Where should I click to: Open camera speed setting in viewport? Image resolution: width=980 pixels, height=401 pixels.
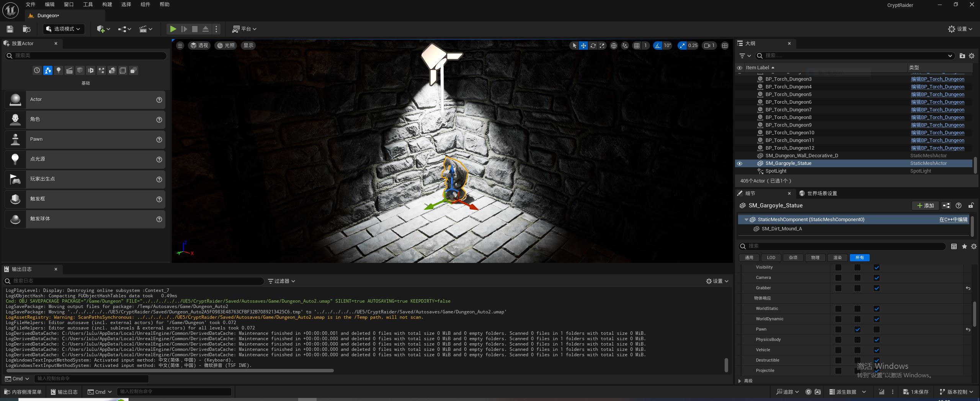pyautogui.click(x=709, y=46)
